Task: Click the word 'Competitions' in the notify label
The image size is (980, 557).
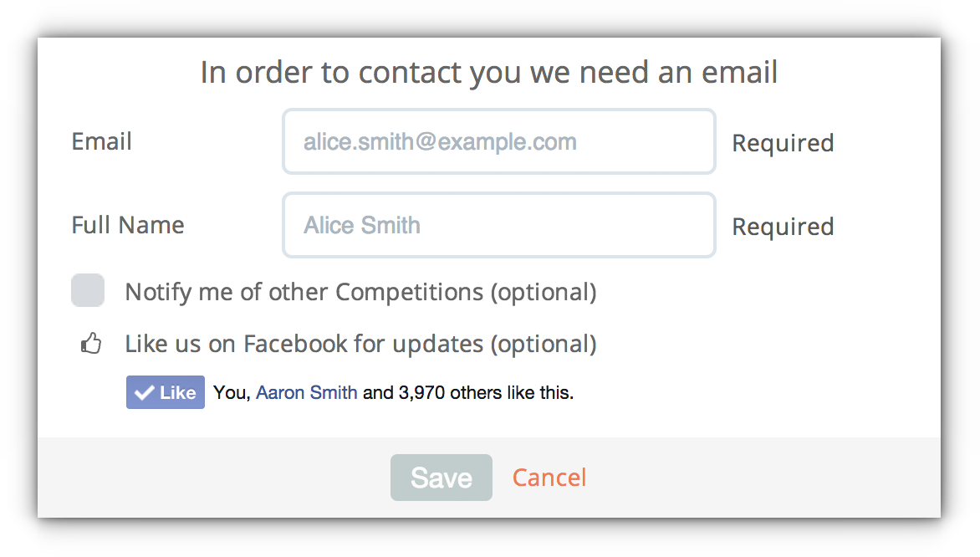Action: pos(409,292)
